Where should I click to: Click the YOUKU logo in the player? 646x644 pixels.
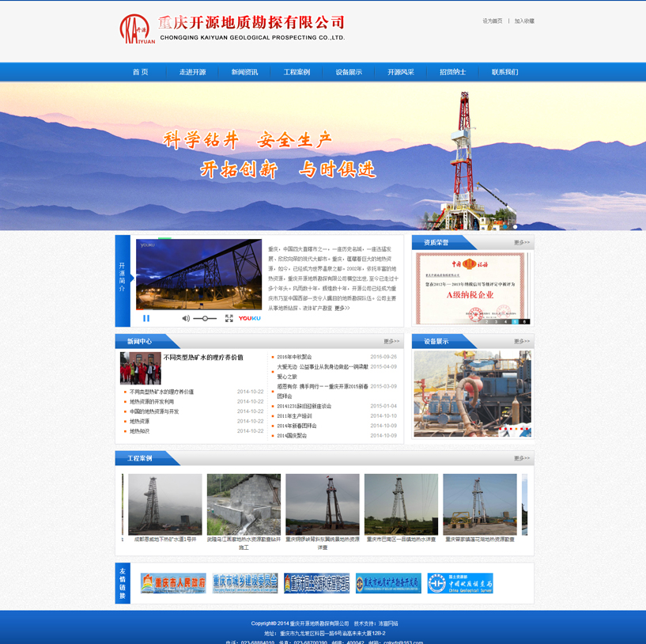click(x=249, y=318)
